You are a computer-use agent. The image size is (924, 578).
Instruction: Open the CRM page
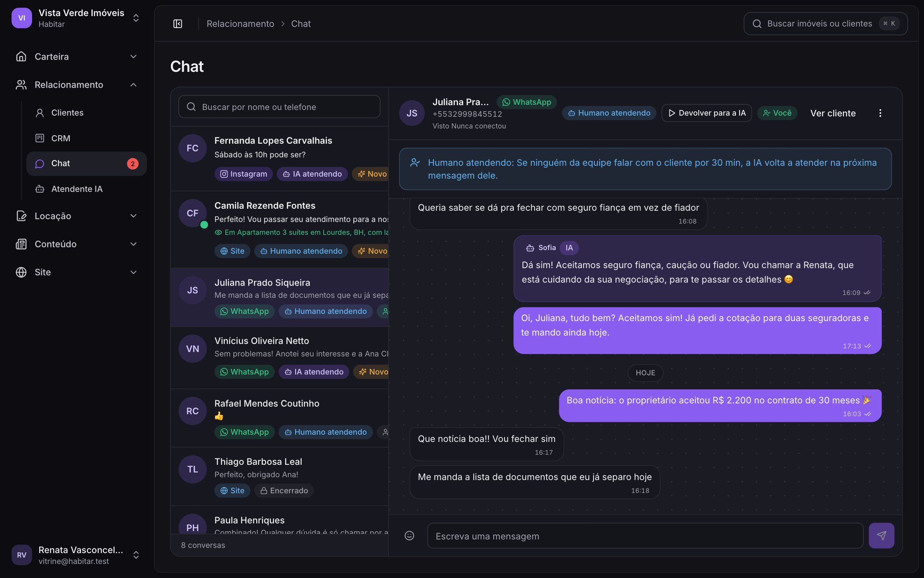pos(87,138)
